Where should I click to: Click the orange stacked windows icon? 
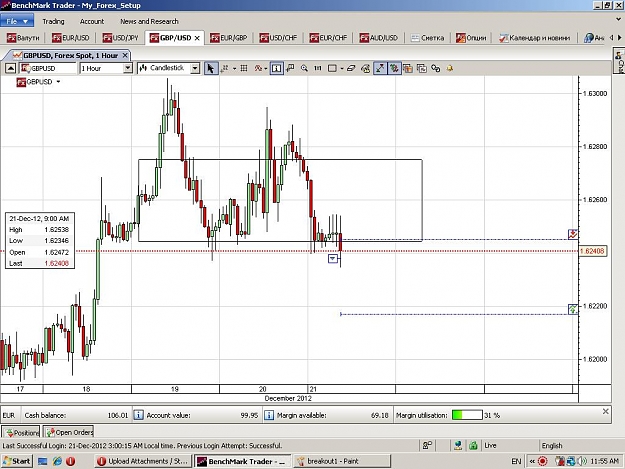(x=408, y=69)
